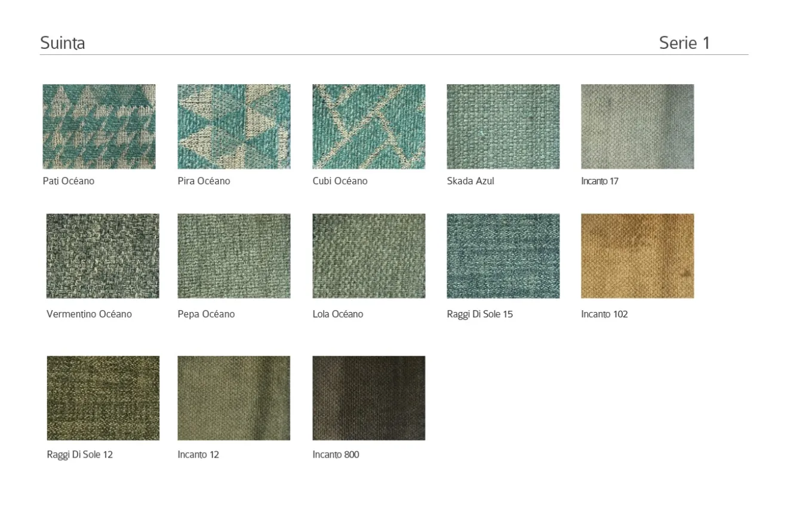This screenshot has width=812, height=522.
Task: Click the Skada Azul text label
Action: click(470, 181)
